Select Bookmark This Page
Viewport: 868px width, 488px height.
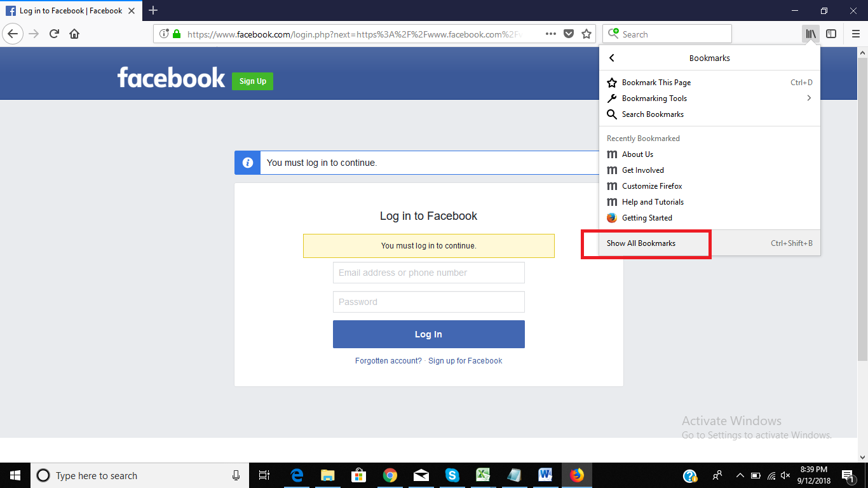pos(710,83)
